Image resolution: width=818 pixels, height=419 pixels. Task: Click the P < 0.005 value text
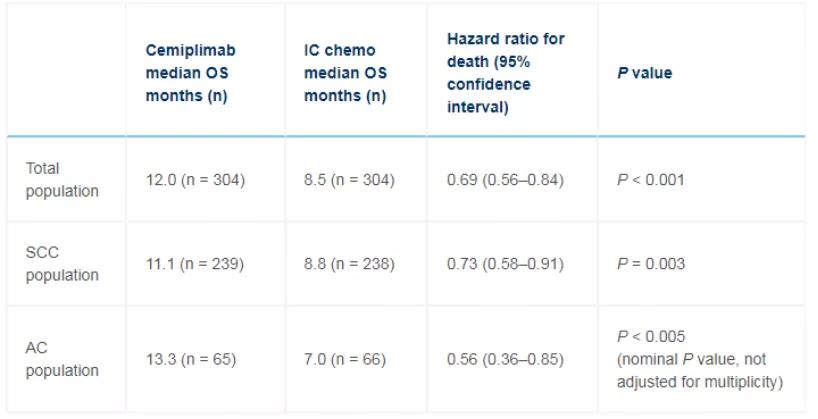[654, 336]
